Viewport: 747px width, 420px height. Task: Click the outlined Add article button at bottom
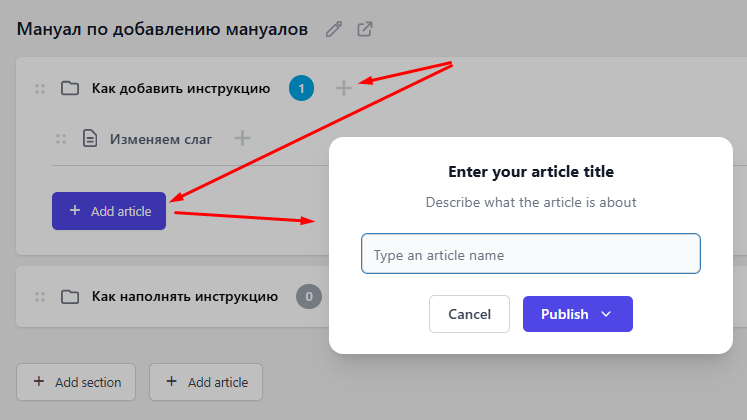206,382
